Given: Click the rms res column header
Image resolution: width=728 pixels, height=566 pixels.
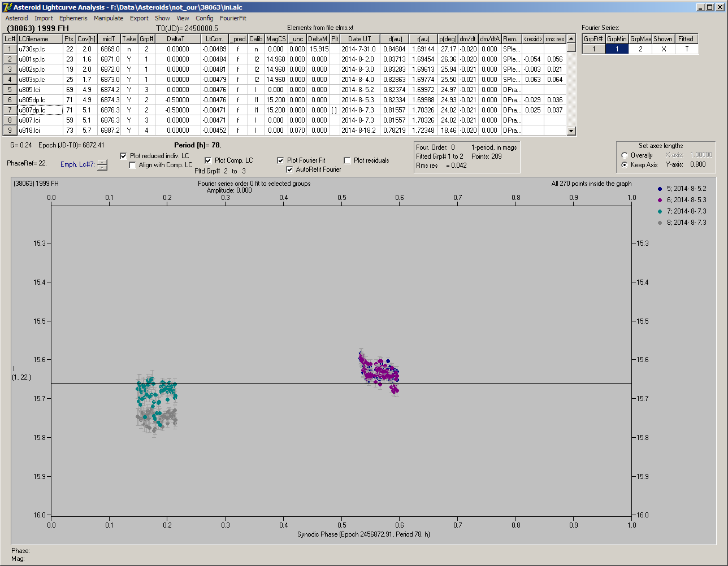Looking at the screenshot, I should pyautogui.click(x=554, y=39).
